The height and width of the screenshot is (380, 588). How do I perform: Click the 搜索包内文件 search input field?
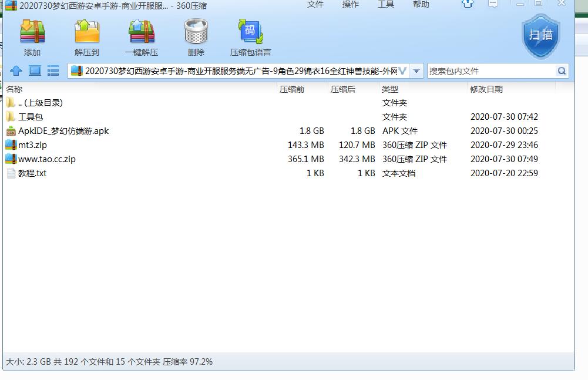coord(490,71)
